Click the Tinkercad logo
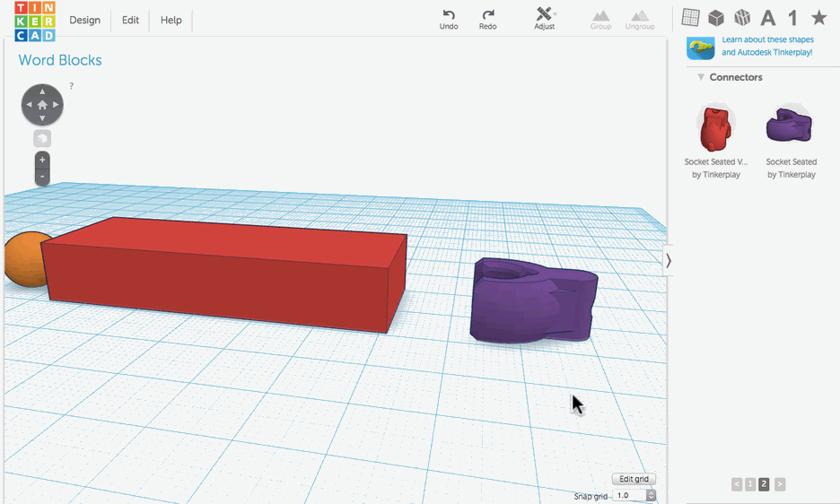 [35, 22]
